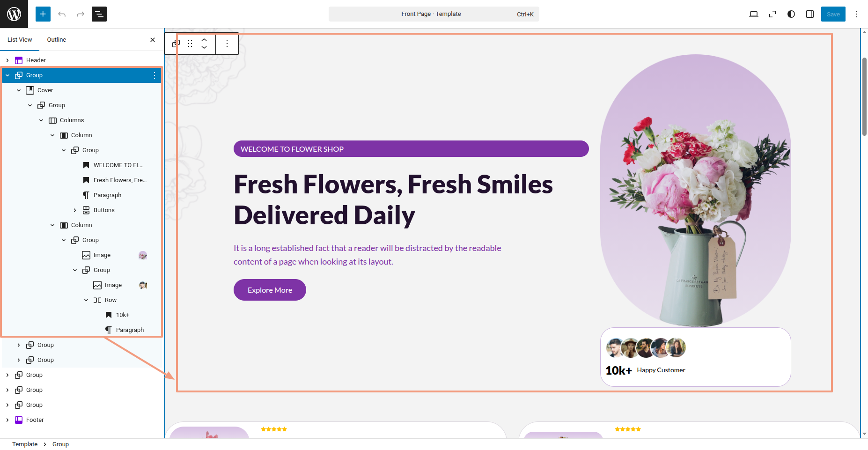Click the block toolbar drag handle
The height and width of the screenshot is (450, 868).
point(190,44)
